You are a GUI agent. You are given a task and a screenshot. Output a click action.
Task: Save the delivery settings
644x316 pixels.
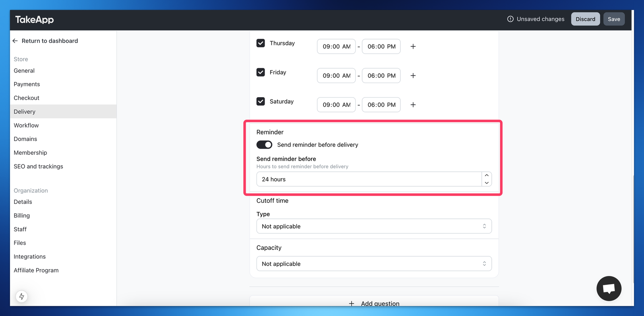(x=614, y=19)
